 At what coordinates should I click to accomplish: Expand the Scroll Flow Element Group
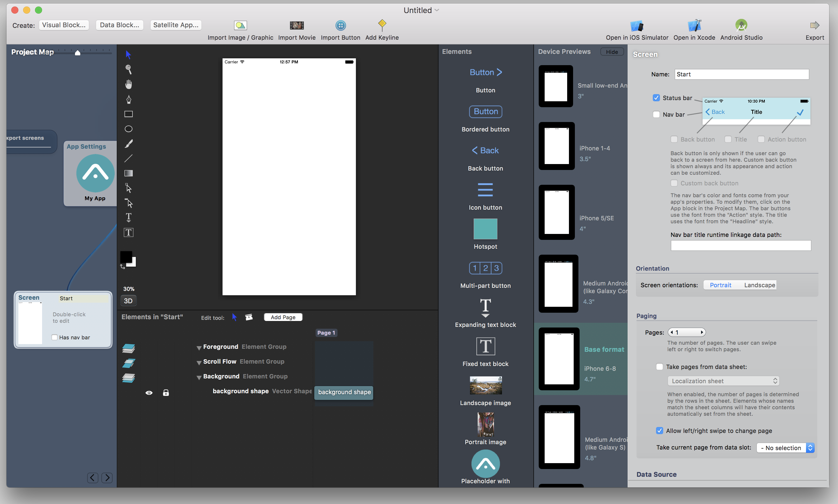pos(199,362)
